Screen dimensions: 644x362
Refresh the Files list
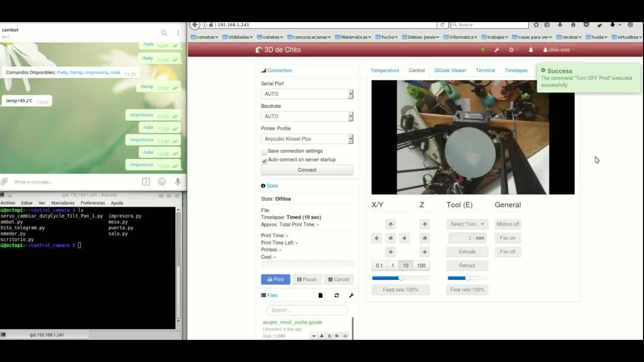point(337,296)
